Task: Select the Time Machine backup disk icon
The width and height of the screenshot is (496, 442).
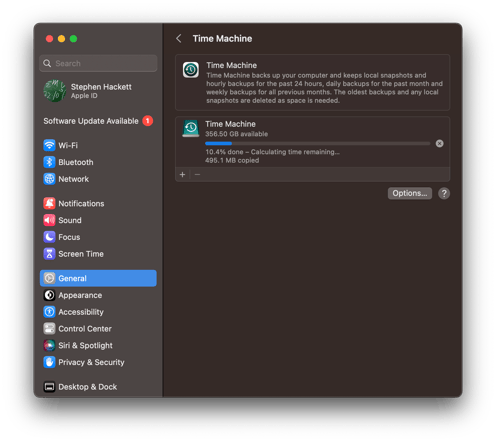Action: 191,129
